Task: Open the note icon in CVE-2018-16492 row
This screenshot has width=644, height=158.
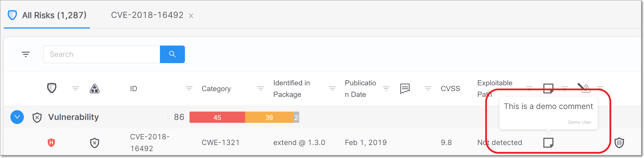Action: pyautogui.click(x=548, y=142)
